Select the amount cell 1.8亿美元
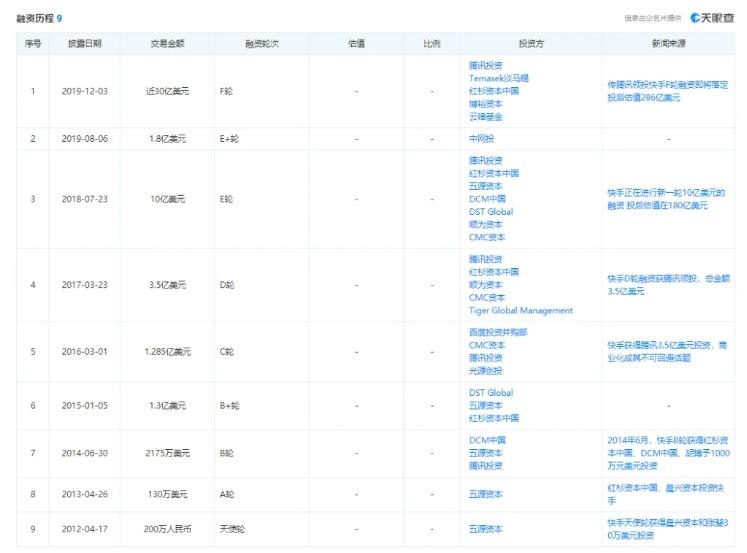The image size is (747, 553). click(x=167, y=139)
